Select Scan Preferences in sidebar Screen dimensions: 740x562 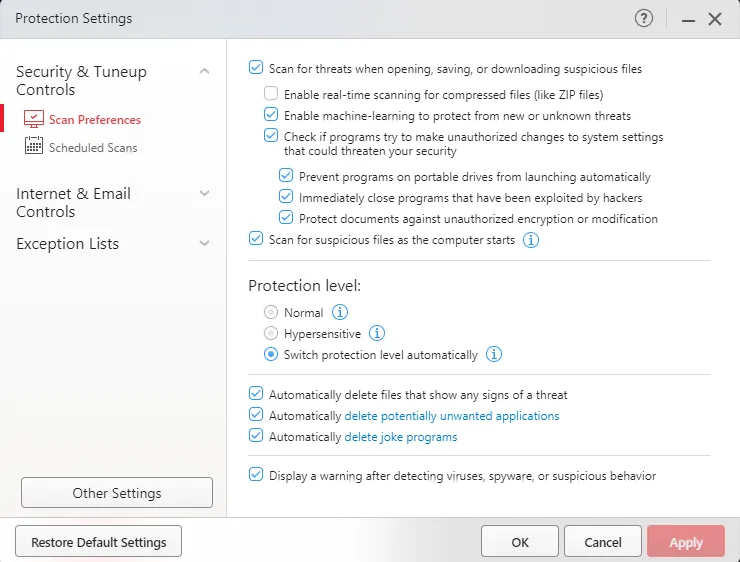pyautogui.click(x=94, y=120)
